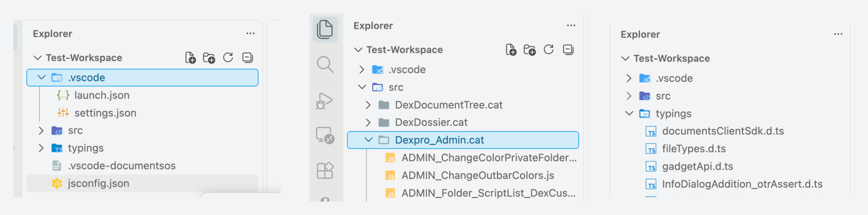Screen dimensions: 868x215
Task: Expand the src folder in left Explorer
Action: [41, 130]
